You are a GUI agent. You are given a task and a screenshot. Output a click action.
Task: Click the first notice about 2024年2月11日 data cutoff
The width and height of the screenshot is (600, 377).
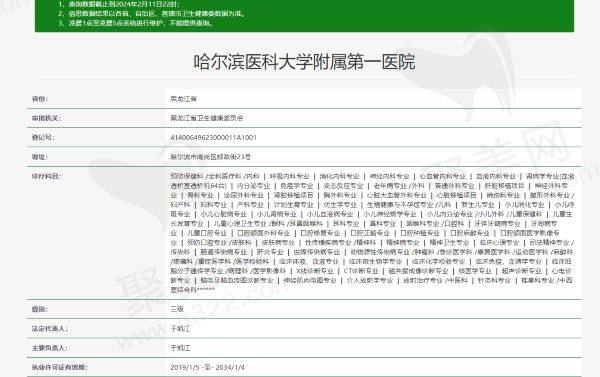click(x=119, y=5)
